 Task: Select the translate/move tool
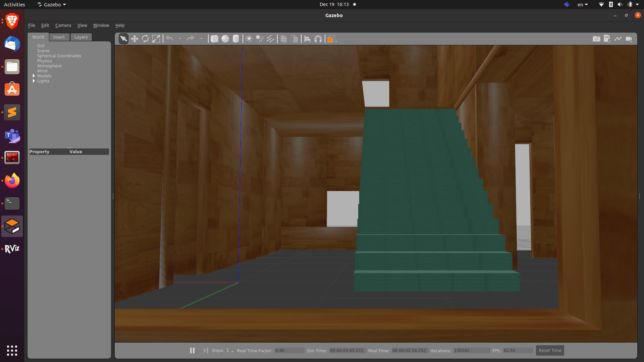coord(135,39)
